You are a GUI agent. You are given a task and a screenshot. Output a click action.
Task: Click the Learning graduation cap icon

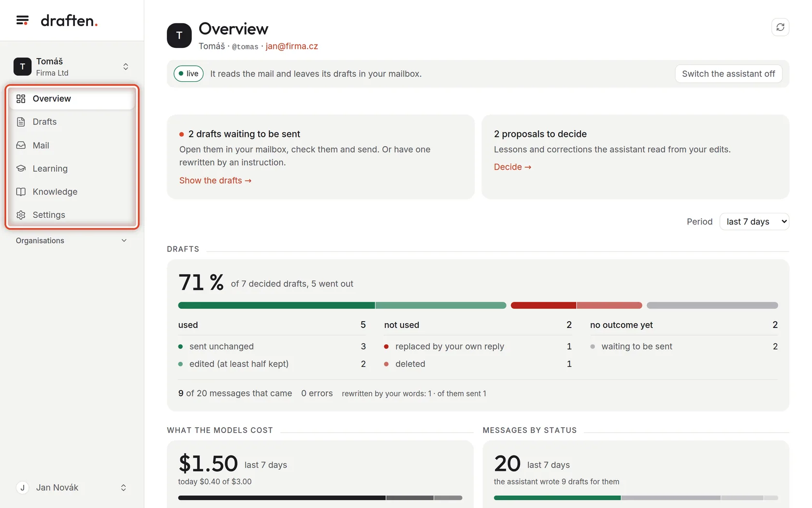(21, 168)
